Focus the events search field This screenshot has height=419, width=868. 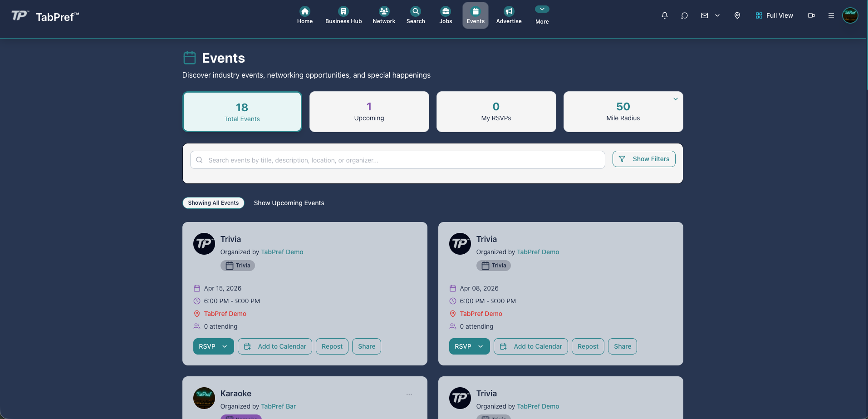[397, 160]
